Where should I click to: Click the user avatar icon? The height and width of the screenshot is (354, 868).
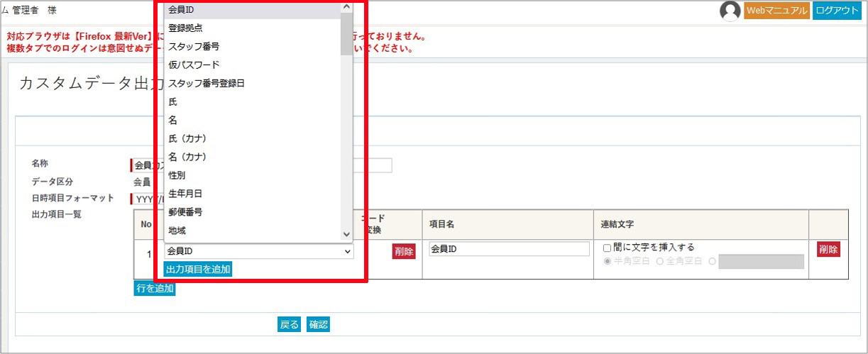tap(730, 11)
